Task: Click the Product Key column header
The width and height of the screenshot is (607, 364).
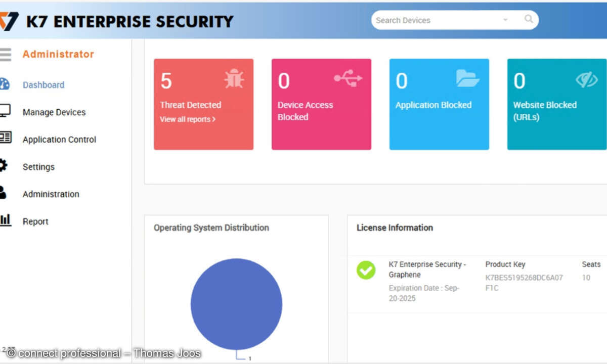Action: click(x=505, y=264)
